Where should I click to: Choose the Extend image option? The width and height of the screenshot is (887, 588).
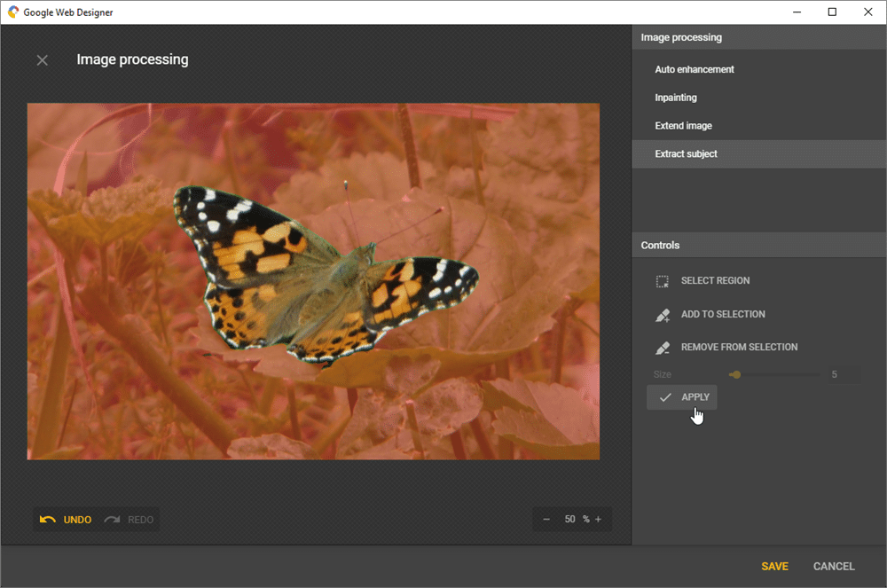coord(683,126)
